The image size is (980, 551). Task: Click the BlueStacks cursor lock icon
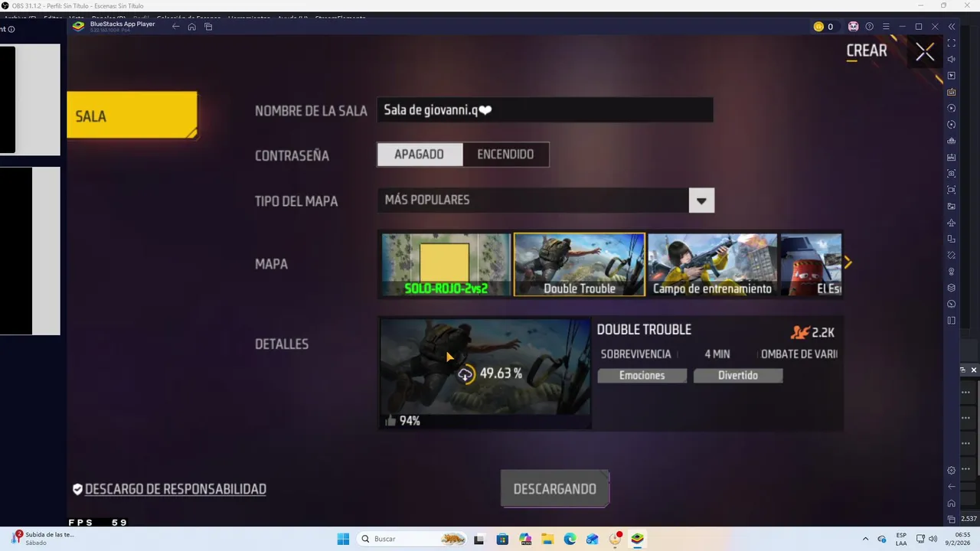(x=952, y=76)
